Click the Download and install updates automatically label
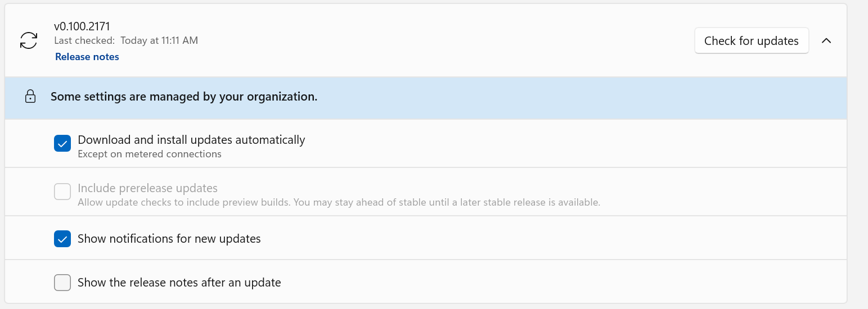Image resolution: width=868 pixels, height=309 pixels. pyautogui.click(x=191, y=139)
